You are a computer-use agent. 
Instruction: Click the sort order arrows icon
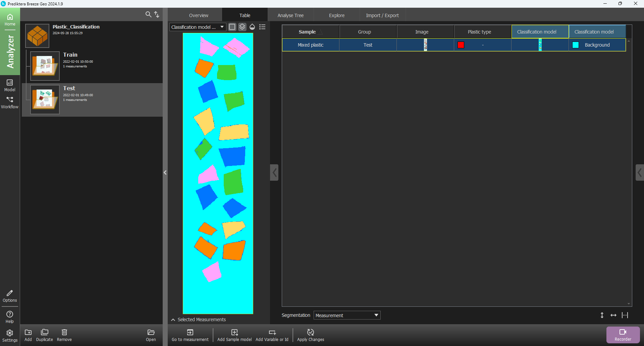pyautogui.click(x=157, y=14)
